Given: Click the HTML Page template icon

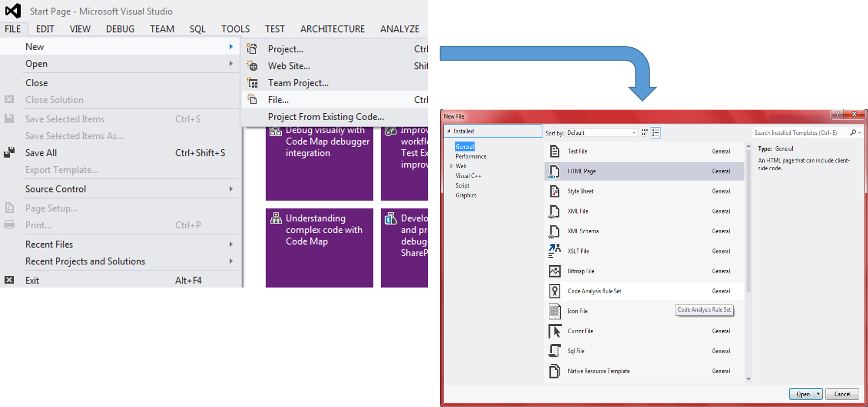Looking at the screenshot, I should coord(555,171).
